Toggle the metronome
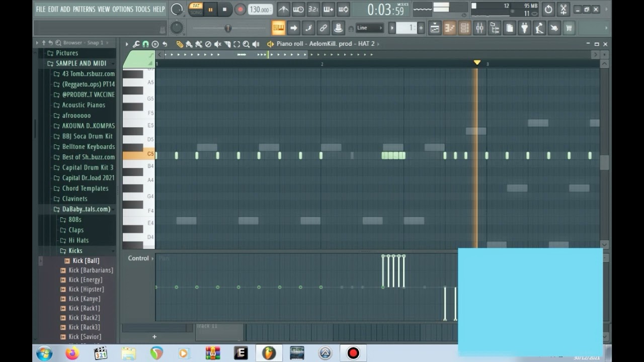Image resolution: width=644 pixels, height=362 pixels. pyautogui.click(x=283, y=9)
